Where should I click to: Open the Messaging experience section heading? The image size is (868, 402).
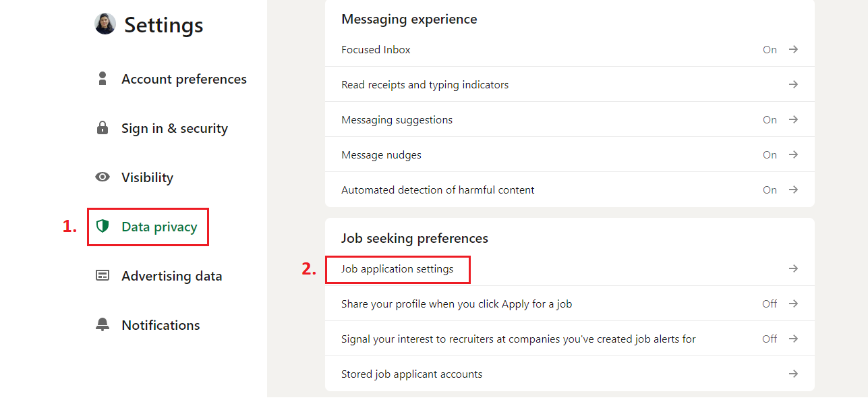point(409,19)
